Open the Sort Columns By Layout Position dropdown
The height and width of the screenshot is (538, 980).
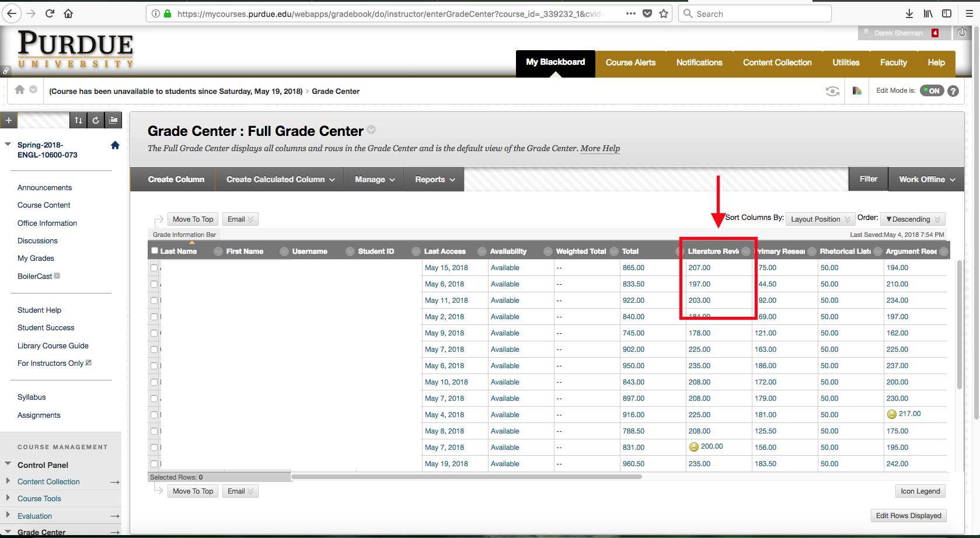click(x=820, y=219)
